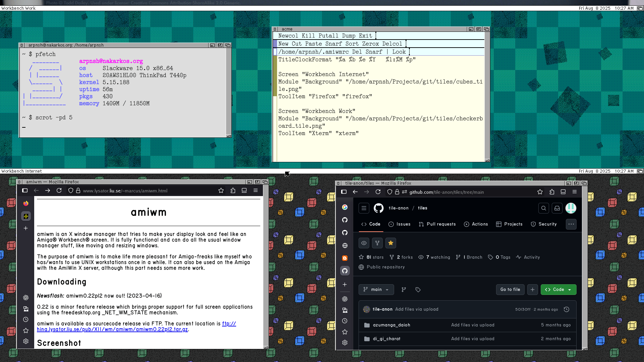Image resolution: width=644 pixels, height=362 pixels.
Task: Click Putall in acme top tag
Action: 328,36
